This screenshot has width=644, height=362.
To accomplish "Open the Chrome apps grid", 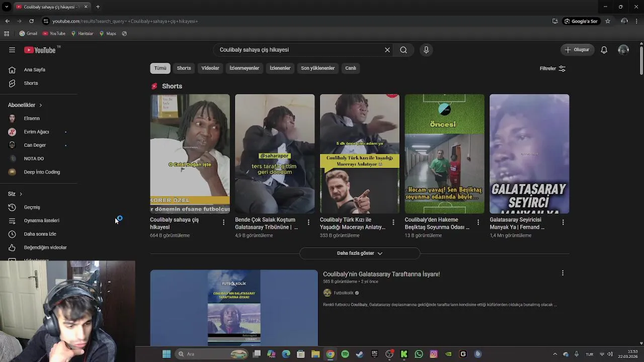I will coord(7,34).
